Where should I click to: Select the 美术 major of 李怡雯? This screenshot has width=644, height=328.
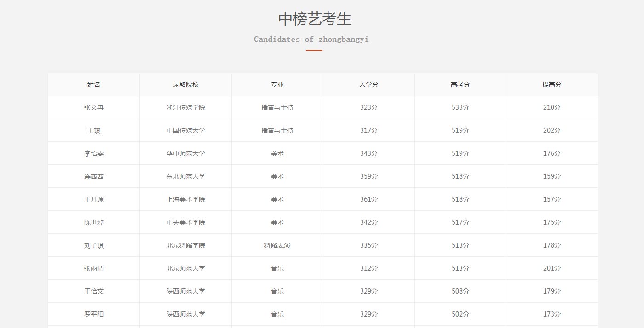277,153
